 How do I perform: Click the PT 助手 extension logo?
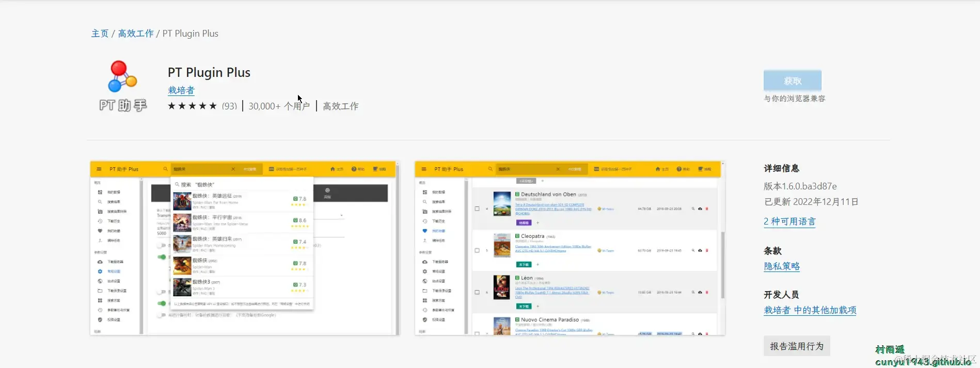123,86
